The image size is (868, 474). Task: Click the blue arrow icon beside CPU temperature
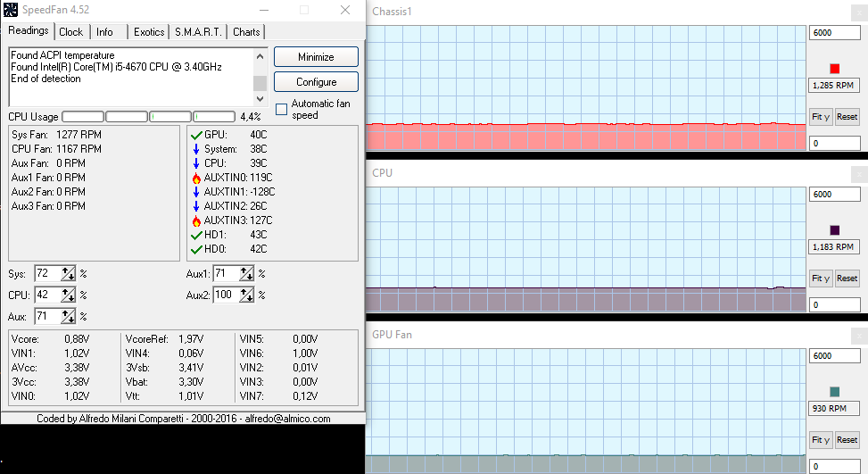[196, 163]
